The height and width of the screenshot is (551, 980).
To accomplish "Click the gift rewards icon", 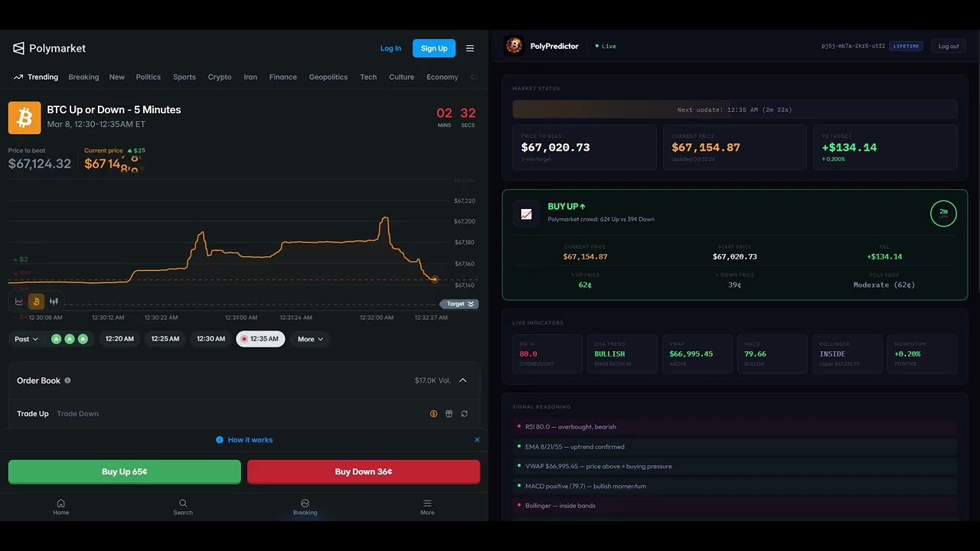I will pyautogui.click(x=449, y=414).
